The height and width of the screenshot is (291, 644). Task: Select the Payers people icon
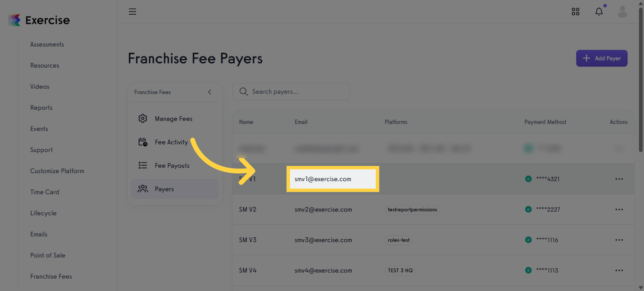pyautogui.click(x=142, y=188)
